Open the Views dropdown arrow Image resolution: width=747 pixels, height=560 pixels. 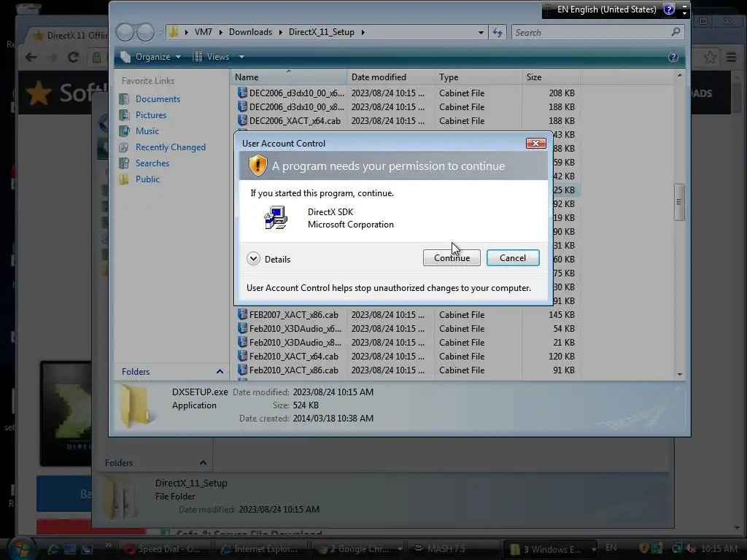pyautogui.click(x=241, y=57)
